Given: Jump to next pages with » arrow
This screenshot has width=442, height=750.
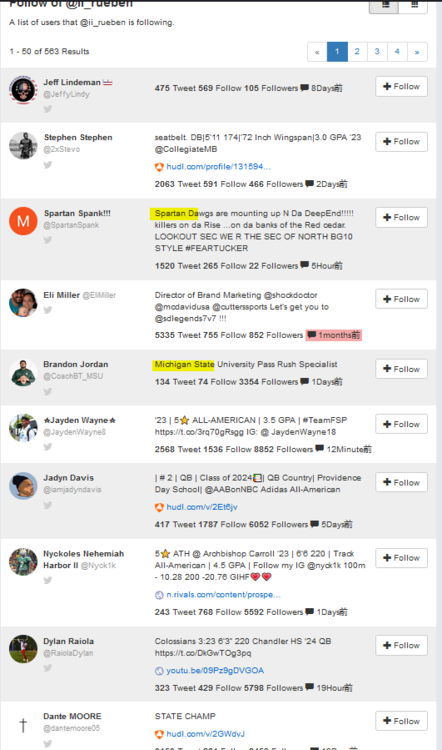Looking at the screenshot, I should click(417, 52).
